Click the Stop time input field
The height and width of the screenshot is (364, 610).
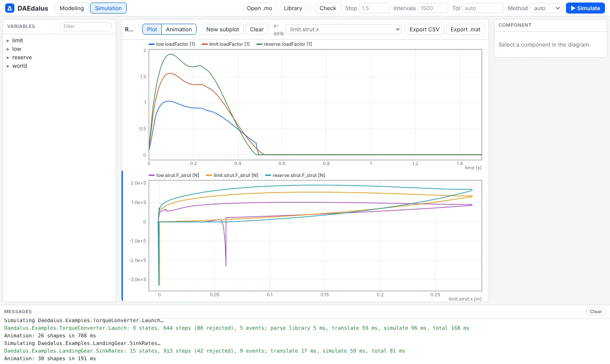click(x=374, y=8)
